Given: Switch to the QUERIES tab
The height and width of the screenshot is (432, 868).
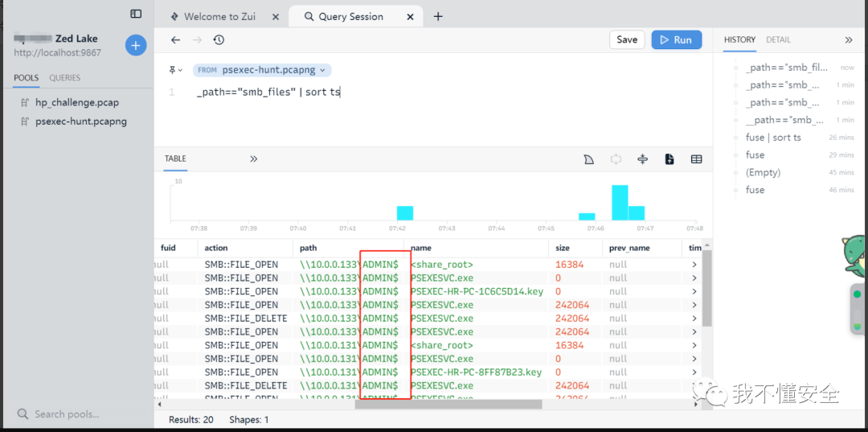Looking at the screenshot, I should [65, 78].
